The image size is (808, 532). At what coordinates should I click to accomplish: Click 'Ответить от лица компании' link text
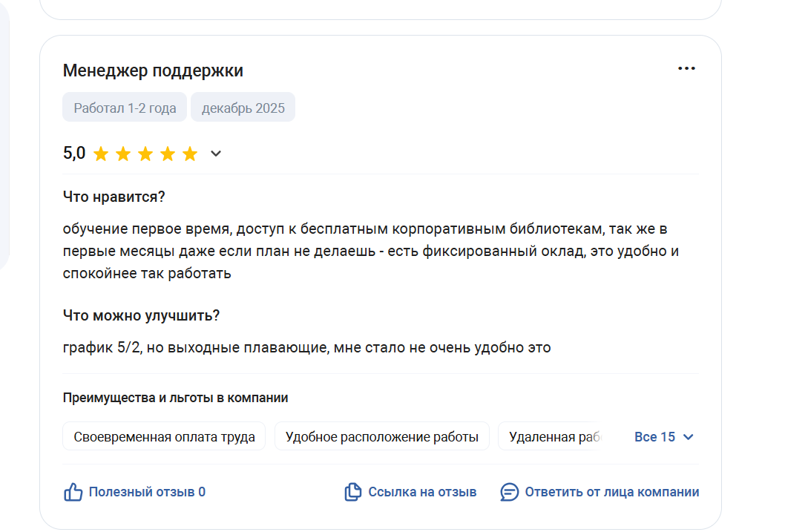[x=611, y=492]
